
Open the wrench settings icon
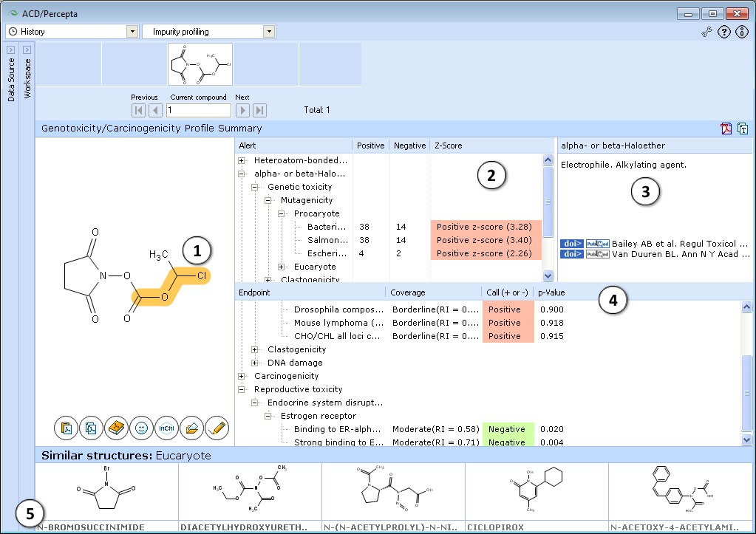tap(706, 32)
